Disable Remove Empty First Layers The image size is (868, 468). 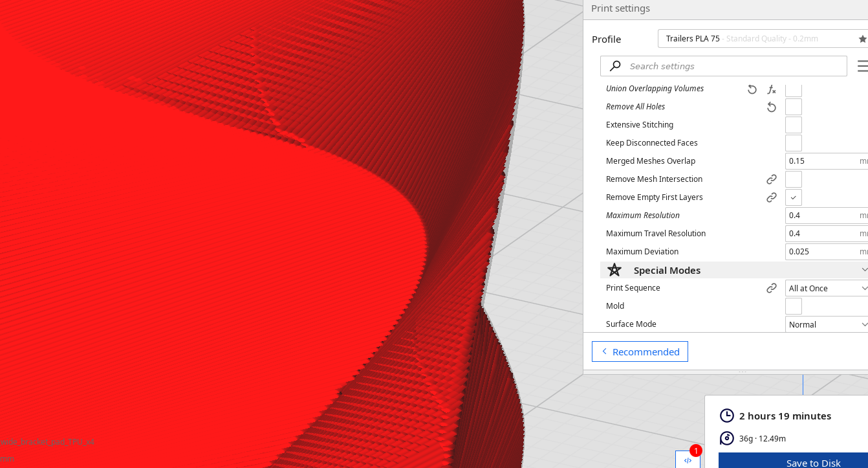coord(793,197)
